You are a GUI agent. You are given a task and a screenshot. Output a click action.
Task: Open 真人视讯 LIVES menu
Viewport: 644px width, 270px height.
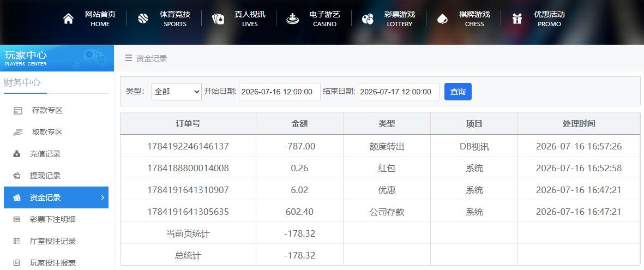coord(250,19)
